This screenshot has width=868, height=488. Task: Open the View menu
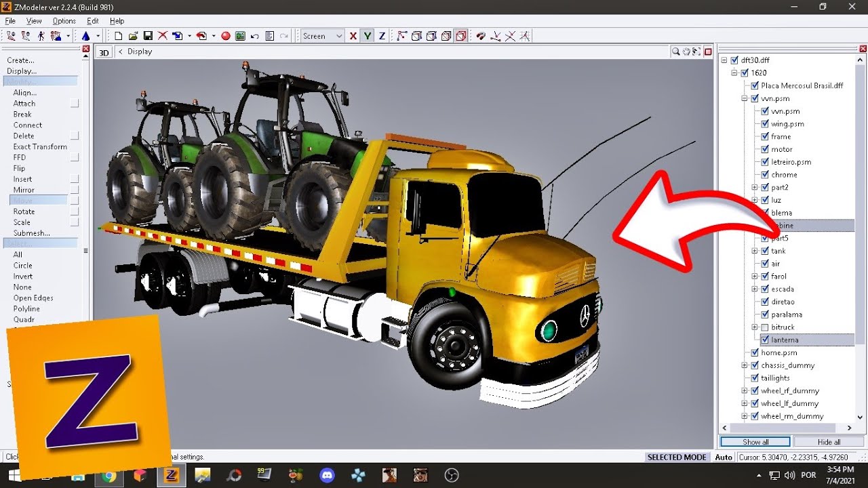[34, 21]
